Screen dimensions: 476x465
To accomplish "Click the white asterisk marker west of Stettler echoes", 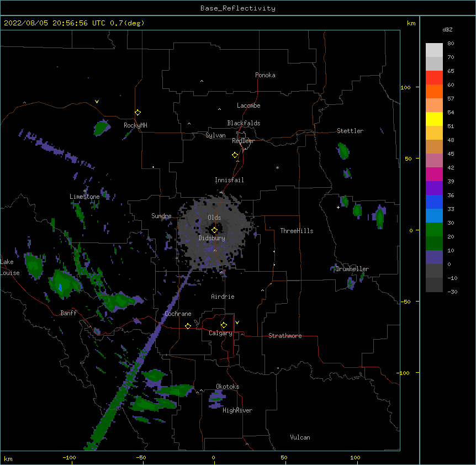I will pyautogui.click(x=277, y=167).
